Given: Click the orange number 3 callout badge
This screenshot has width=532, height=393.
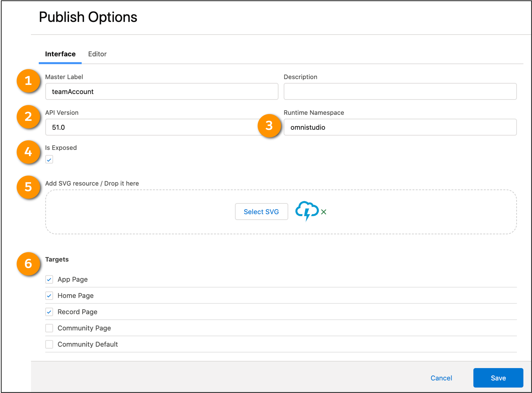Looking at the screenshot, I should point(269,125).
